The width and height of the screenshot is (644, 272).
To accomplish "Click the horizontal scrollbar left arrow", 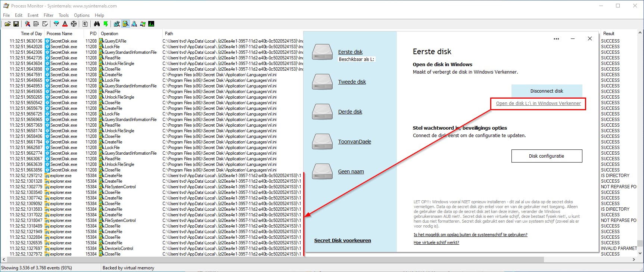I will [4, 259].
